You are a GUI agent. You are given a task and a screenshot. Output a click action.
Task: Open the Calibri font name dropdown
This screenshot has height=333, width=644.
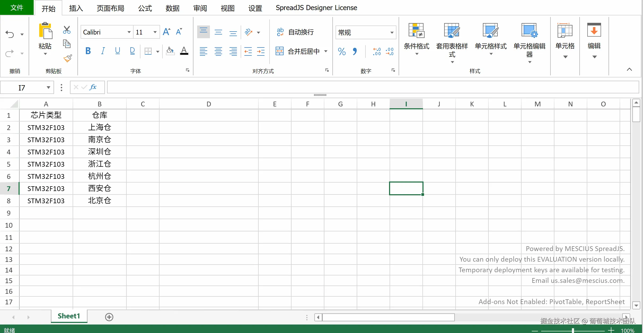tap(129, 32)
